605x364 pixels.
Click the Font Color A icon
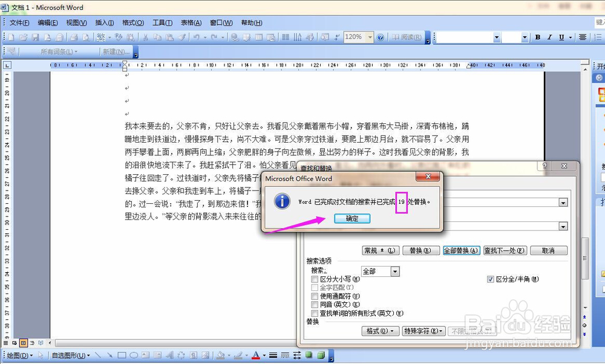(x=256, y=355)
